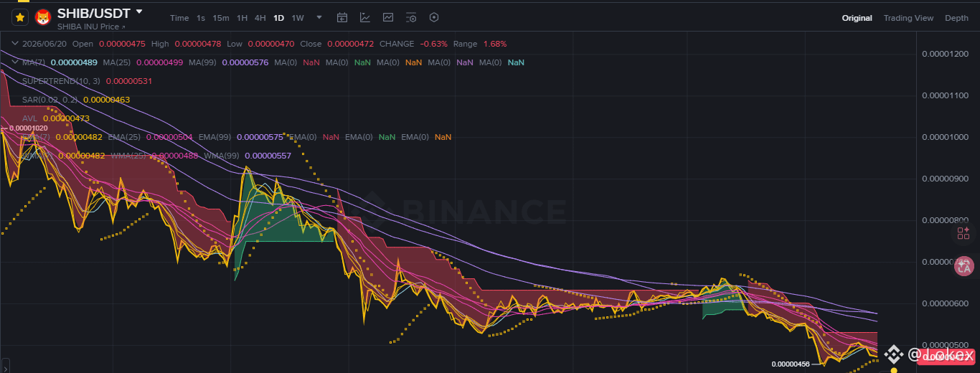The width and height of the screenshot is (980, 373).
Task: Click the pink translate icon on the price axis
Action: tap(963, 267)
